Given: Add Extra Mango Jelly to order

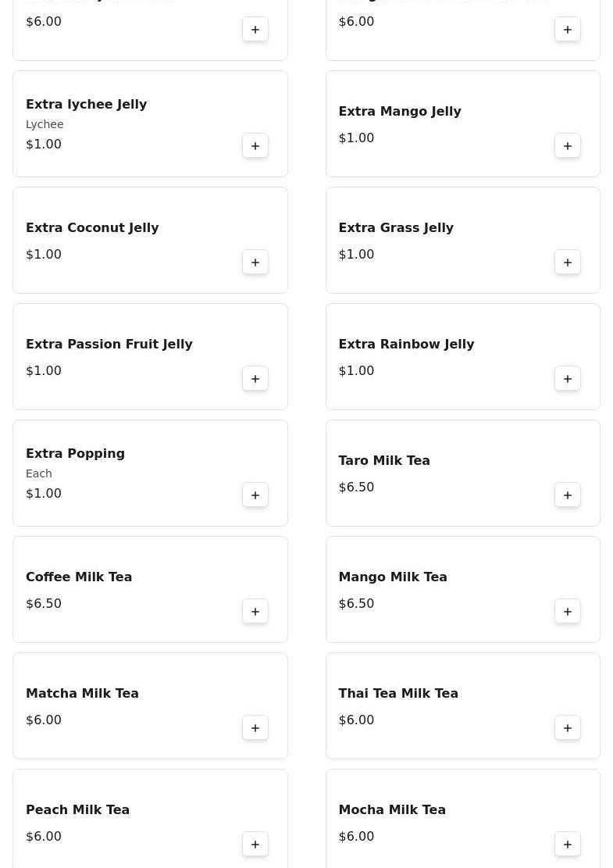Looking at the screenshot, I should point(568,146).
